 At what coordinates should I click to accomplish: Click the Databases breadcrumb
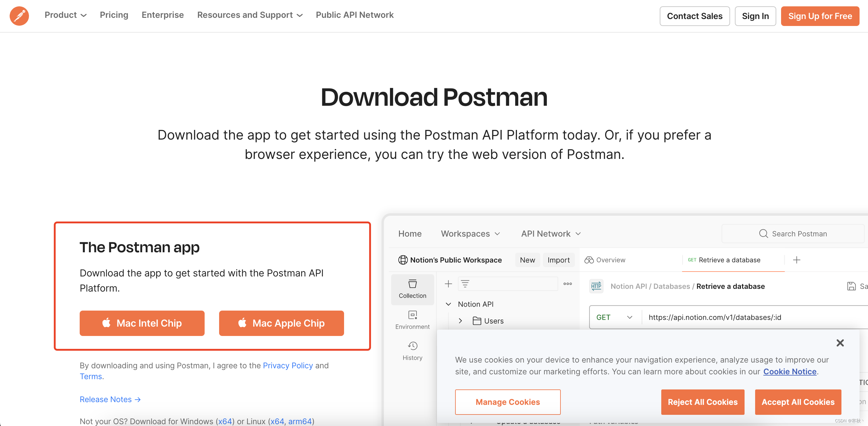672,286
